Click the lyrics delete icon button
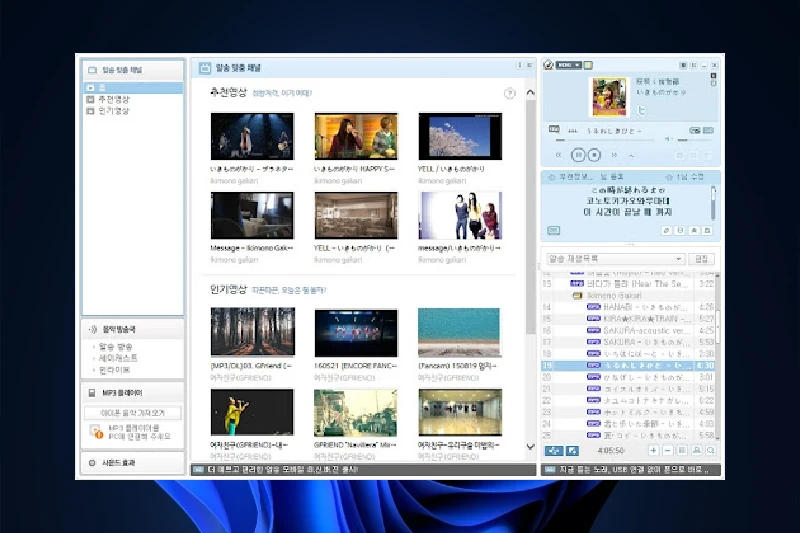This screenshot has width=800, height=533. click(707, 231)
